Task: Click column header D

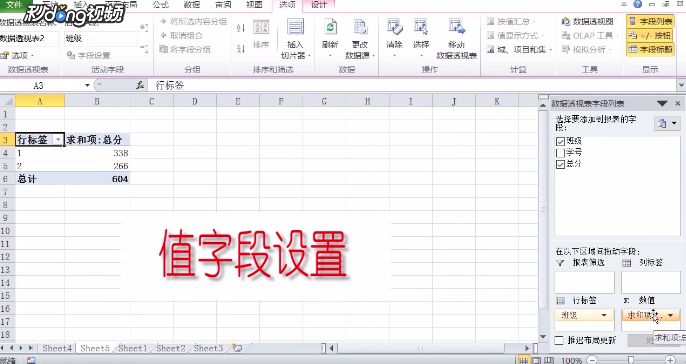Action: (194, 102)
